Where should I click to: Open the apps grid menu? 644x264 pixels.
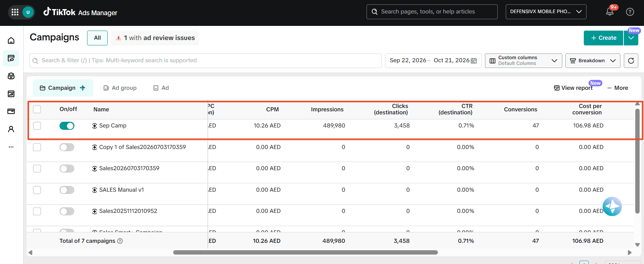(x=15, y=12)
